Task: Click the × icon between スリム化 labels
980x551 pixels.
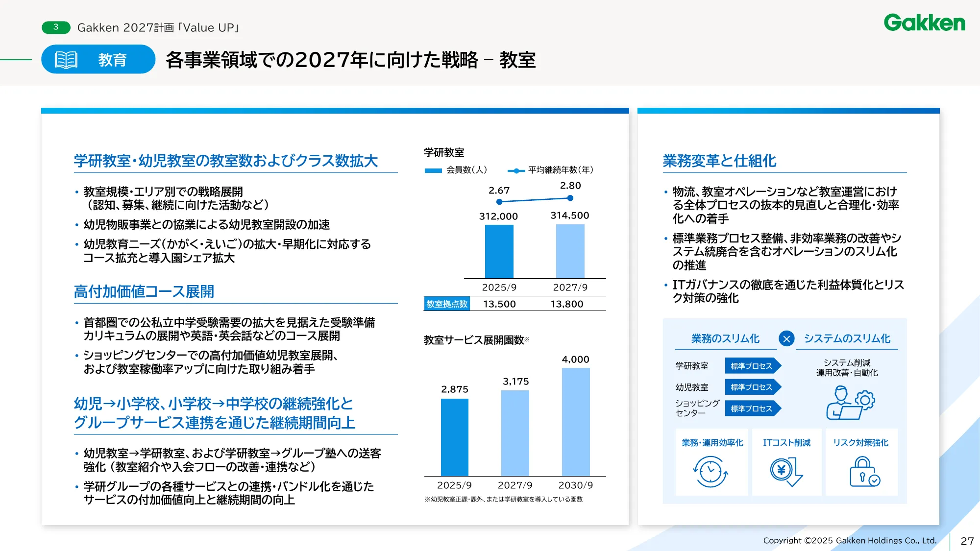Action: coord(787,339)
